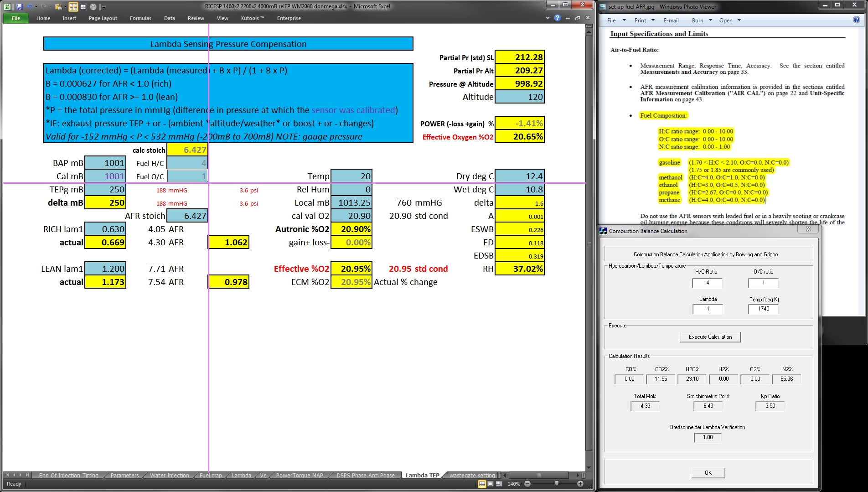Switch to the PowerTorque MAP sheet tab
868x492 pixels.
(x=299, y=475)
